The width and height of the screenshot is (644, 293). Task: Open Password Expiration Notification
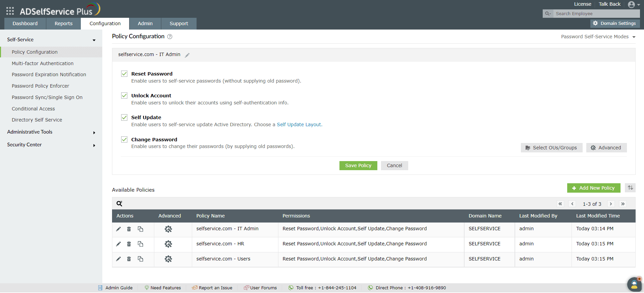pos(49,75)
